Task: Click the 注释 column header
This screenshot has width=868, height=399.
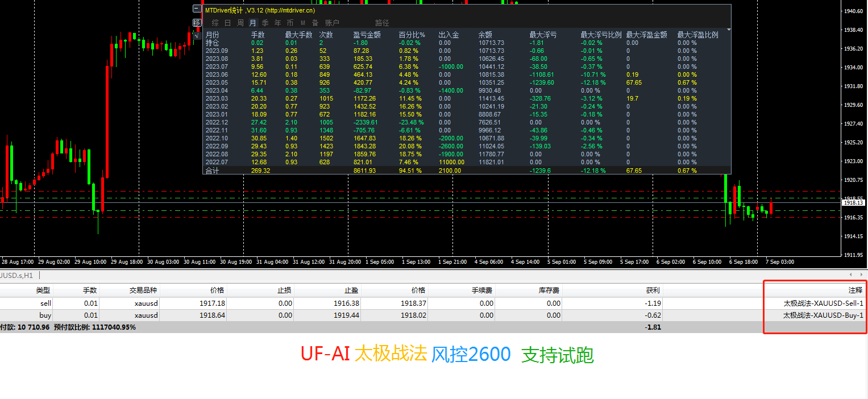Action: (x=855, y=290)
